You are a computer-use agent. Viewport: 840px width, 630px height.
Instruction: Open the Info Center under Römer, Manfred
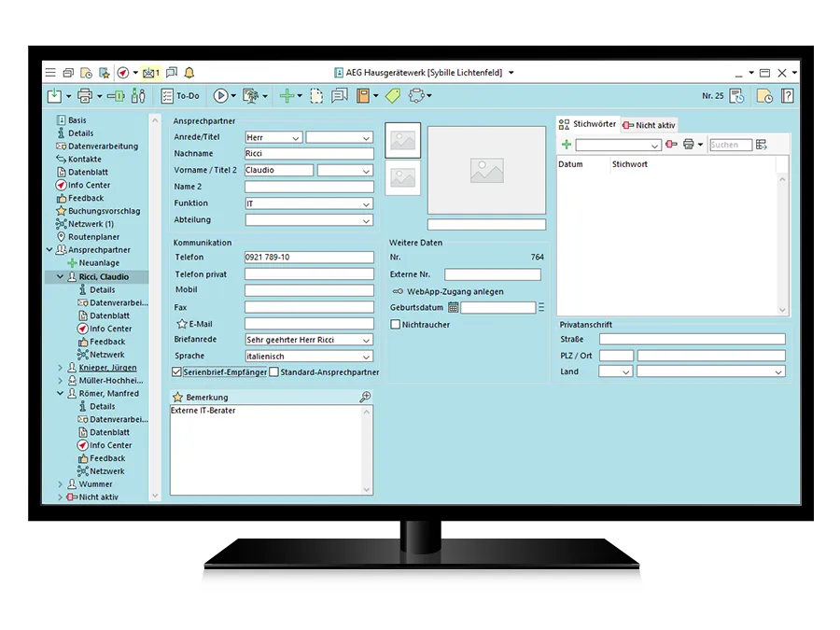click(103, 445)
